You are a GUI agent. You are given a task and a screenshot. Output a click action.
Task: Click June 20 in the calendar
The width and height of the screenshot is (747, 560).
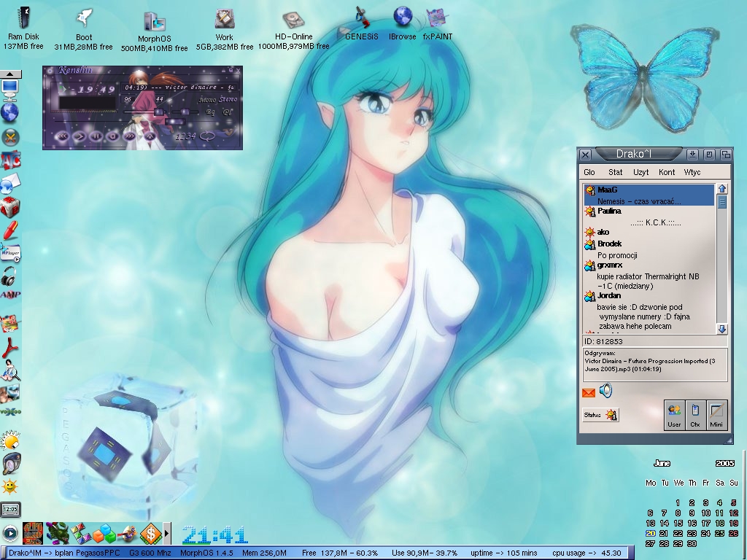point(650,533)
